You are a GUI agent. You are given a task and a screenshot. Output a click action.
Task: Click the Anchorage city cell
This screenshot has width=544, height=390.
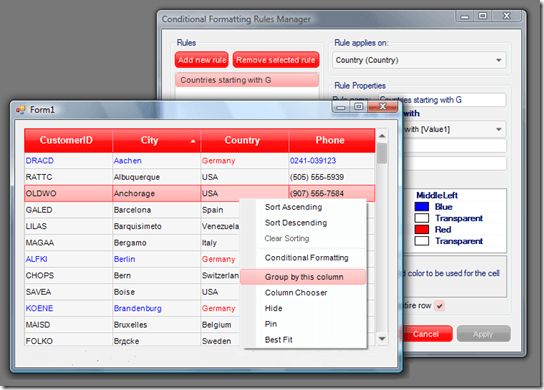156,193
